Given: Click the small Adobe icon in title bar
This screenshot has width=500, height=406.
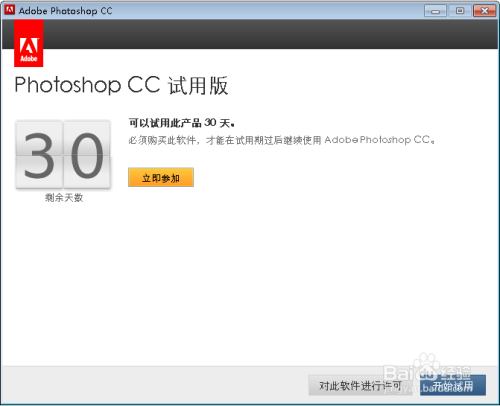Looking at the screenshot, I should pyautogui.click(x=9, y=10).
